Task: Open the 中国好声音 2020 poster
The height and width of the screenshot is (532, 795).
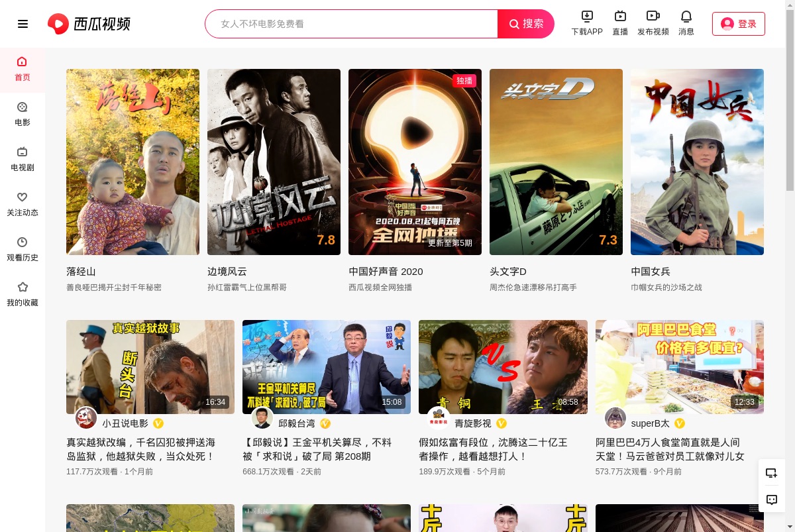Action: tap(415, 162)
